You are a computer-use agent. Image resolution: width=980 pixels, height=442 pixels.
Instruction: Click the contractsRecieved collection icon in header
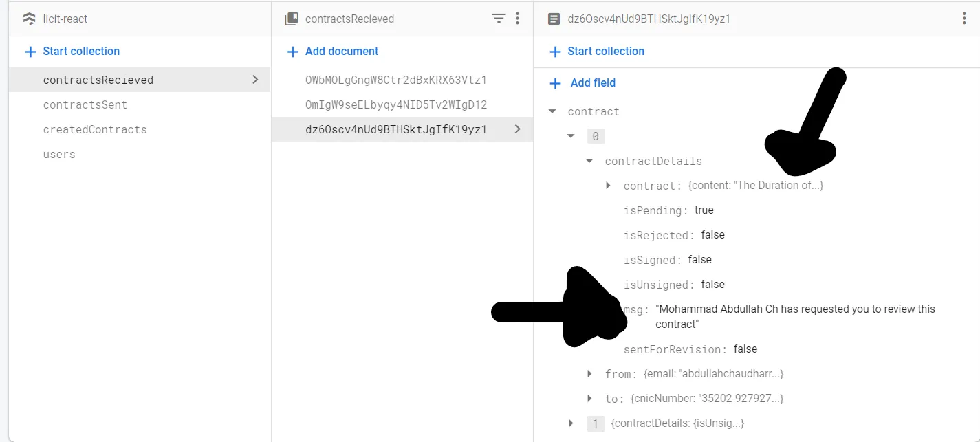[x=292, y=19]
